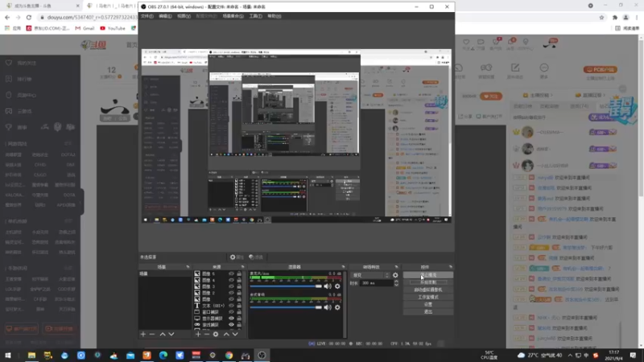644x362 pixels.
Task: Move the scene up with the Scenes up arrow
Action: pyautogui.click(x=163, y=335)
